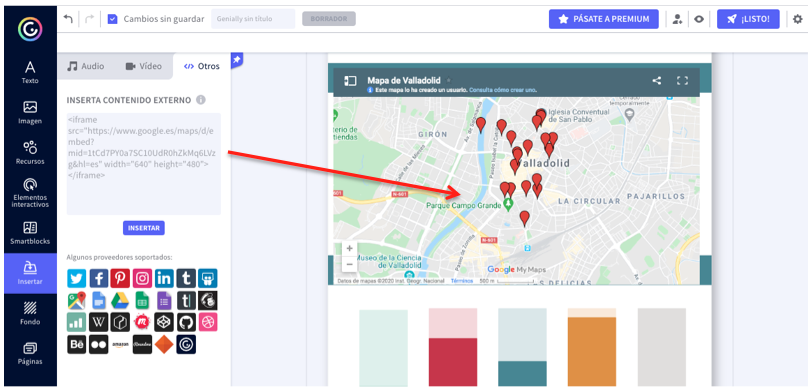Select the Amazon provider icon

coord(120,344)
